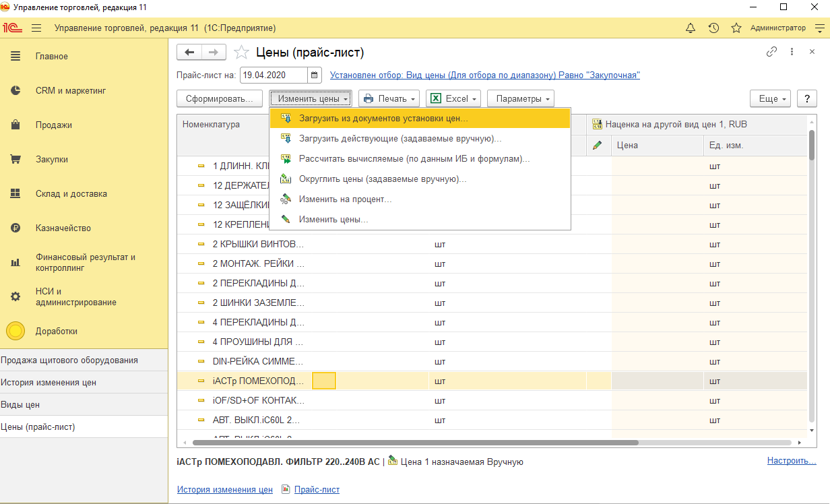Image resolution: width=830 pixels, height=504 pixels.
Task: Switch to Цены (прайс-лист) tab
Action: click(x=84, y=427)
